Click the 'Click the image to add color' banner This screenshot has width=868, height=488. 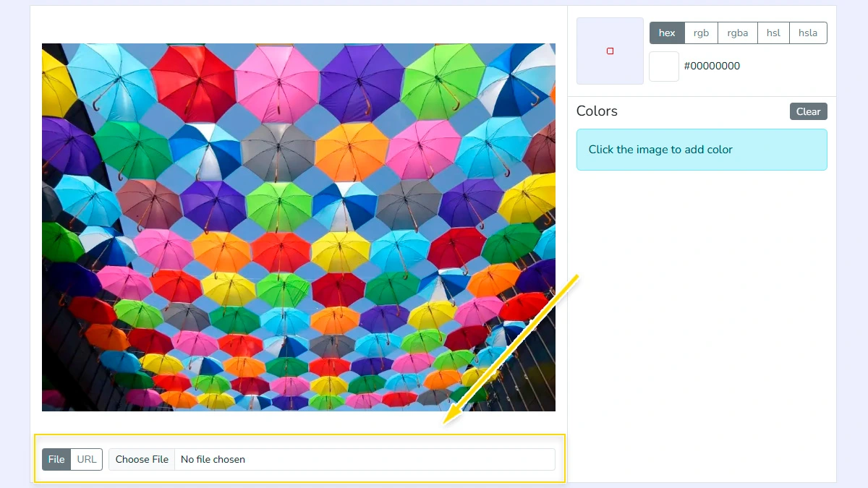pos(702,150)
